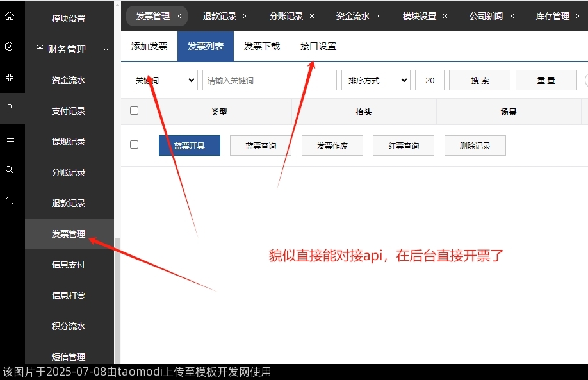This screenshot has width=588, height=380.
Task: Select the Settings gear icon on the left rail
Action: click(x=10, y=46)
